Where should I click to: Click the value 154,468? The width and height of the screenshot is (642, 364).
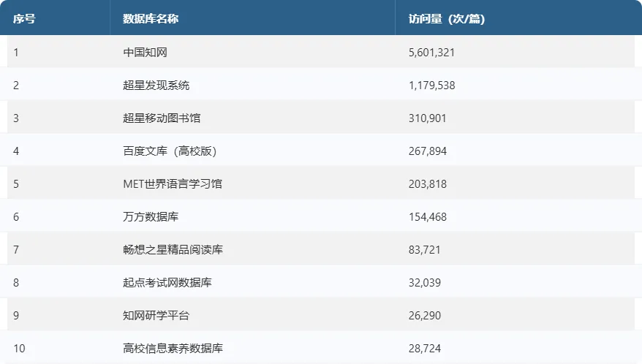tap(428, 217)
